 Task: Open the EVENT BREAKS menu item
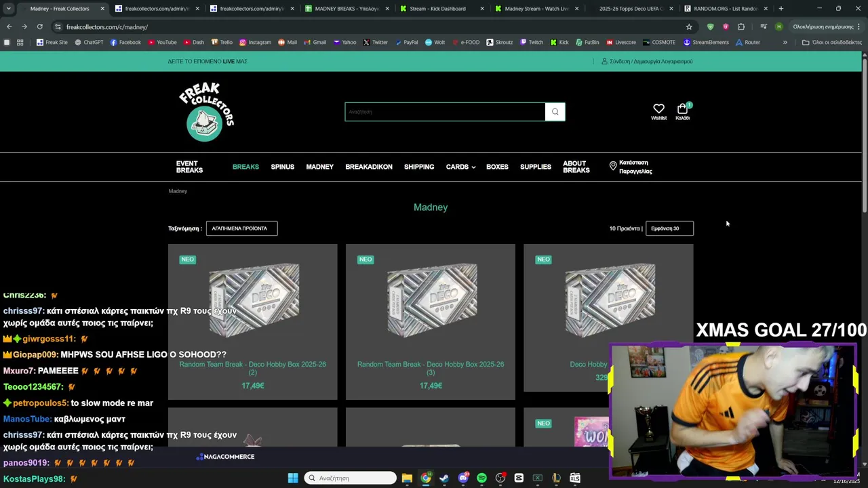(189, 167)
